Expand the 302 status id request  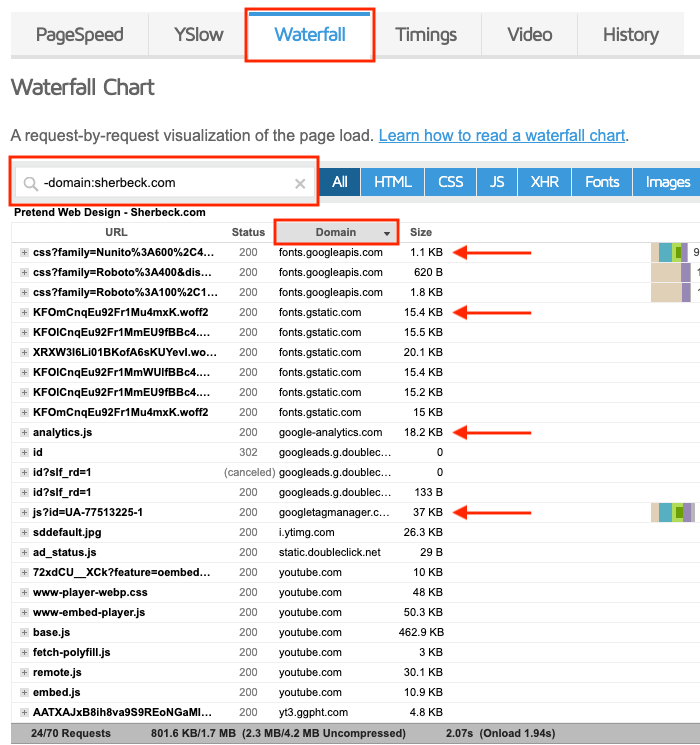[x=24, y=452]
